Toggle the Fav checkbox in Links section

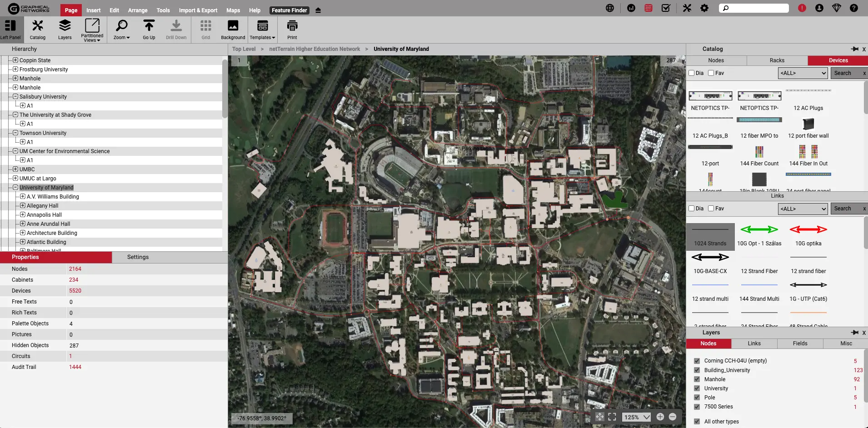pyautogui.click(x=711, y=209)
